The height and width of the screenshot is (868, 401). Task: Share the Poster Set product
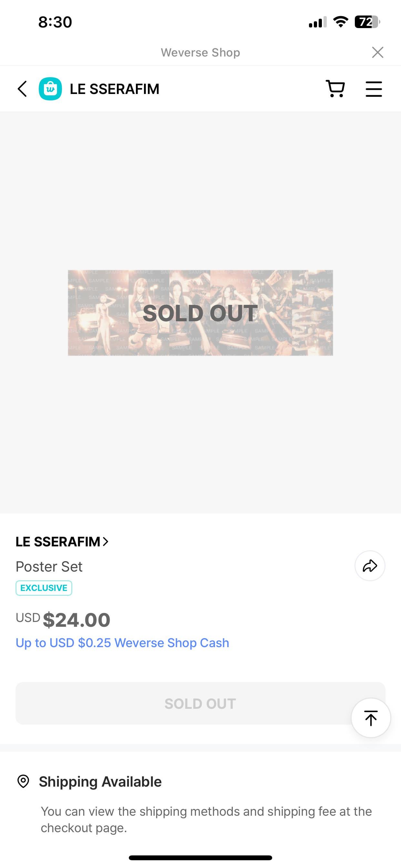(370, 566)
